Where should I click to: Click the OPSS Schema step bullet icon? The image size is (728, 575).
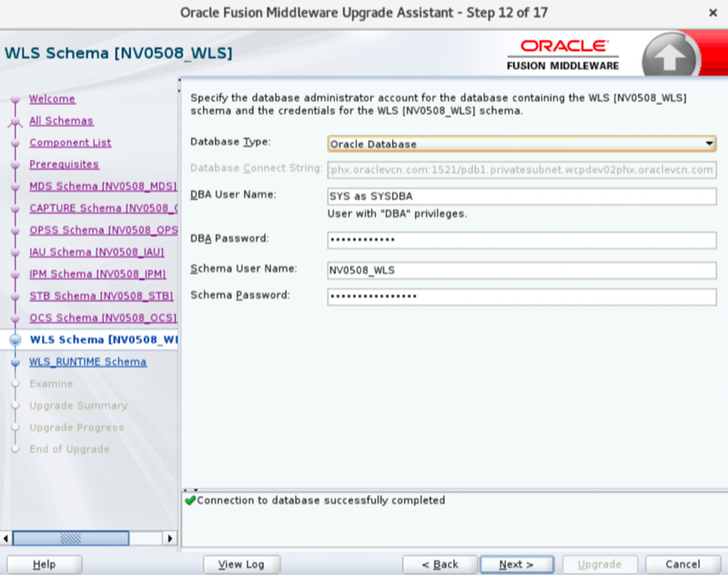15,230
